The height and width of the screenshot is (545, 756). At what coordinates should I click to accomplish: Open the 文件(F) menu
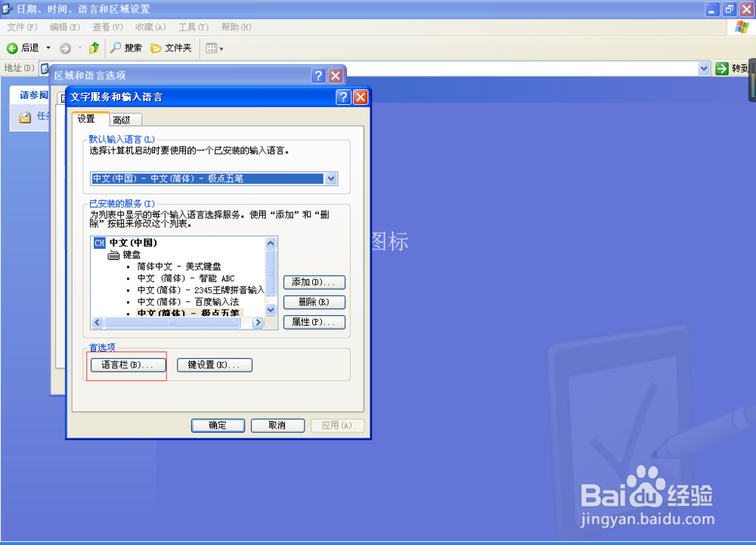22,27
